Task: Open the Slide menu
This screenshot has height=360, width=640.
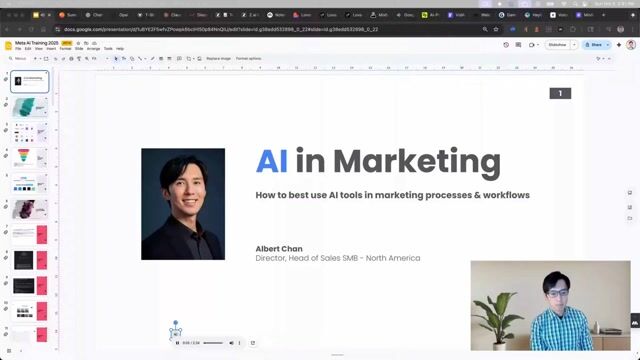Action: [x=79, y=49]
